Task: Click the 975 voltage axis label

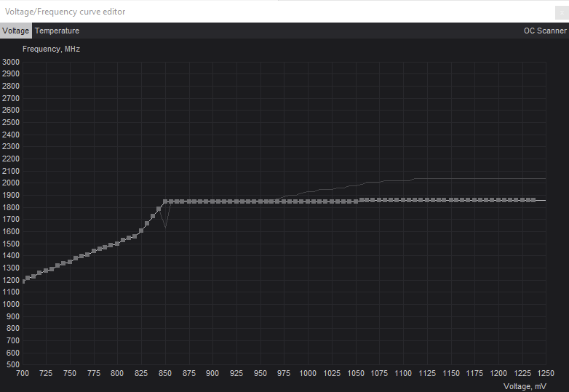Action: (284, 374)
